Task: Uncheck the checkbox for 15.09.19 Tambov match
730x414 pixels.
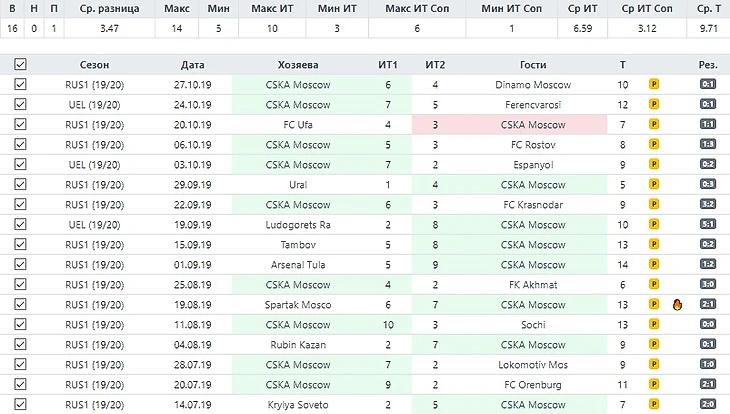Action: [20, 245]
